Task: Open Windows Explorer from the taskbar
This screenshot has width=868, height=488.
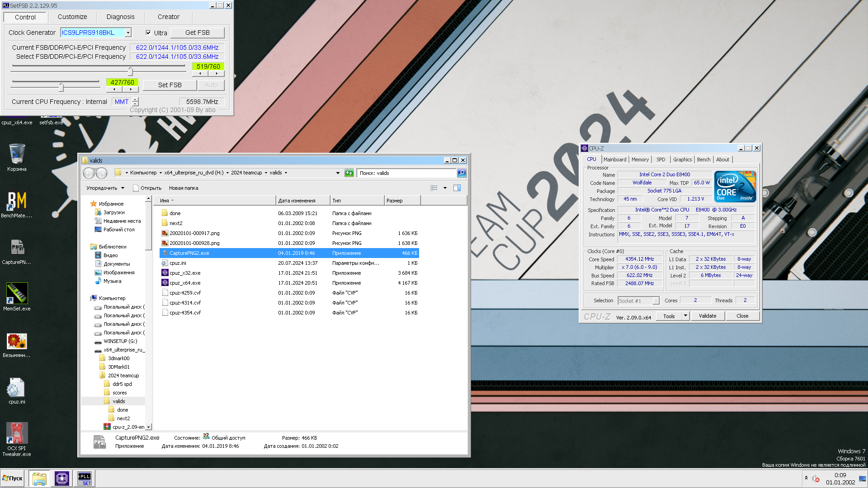Action: [39, 479]
